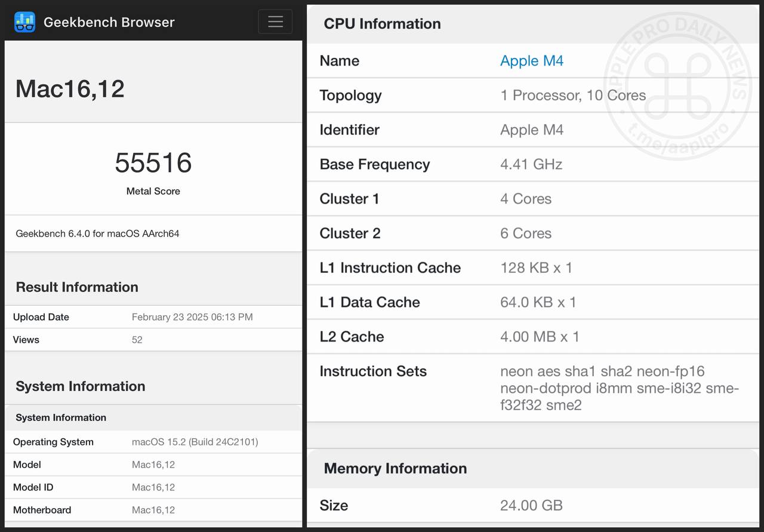Image resolution: width=764 pixels, height=532 pixels.
Task: Click the Identifier label
Action: tap(350, 130)
